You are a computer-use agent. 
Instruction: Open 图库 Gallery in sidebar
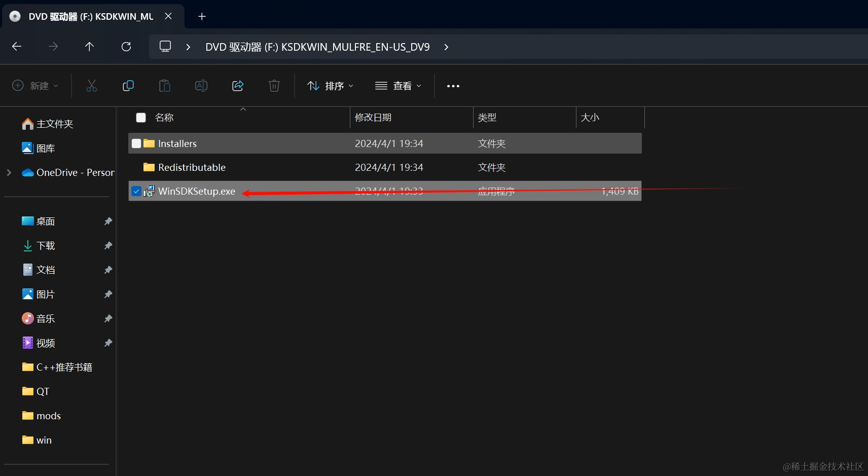tap(39, 148)
